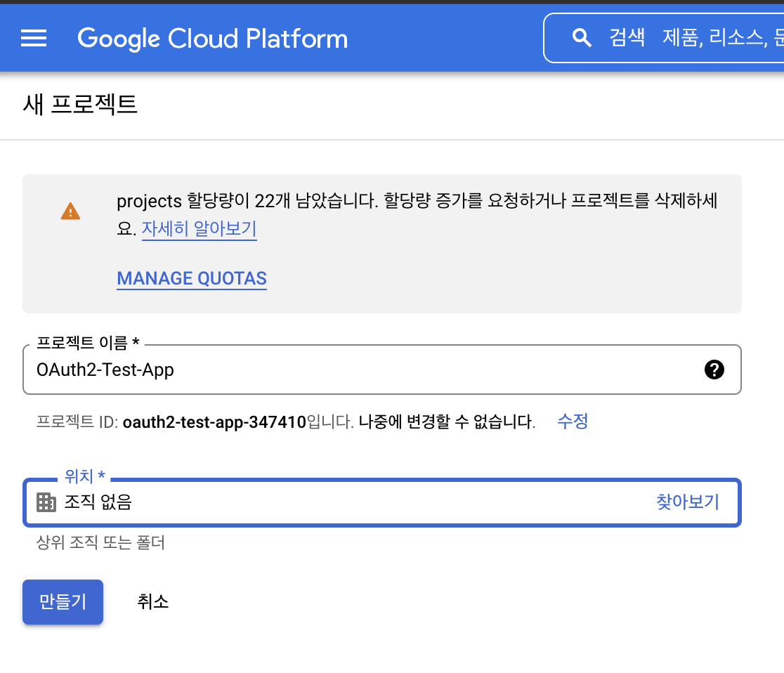Viewport: 784px width, 673px height.
Task: Open the 자세히 알아보기 link
Action: click(199, 228)
